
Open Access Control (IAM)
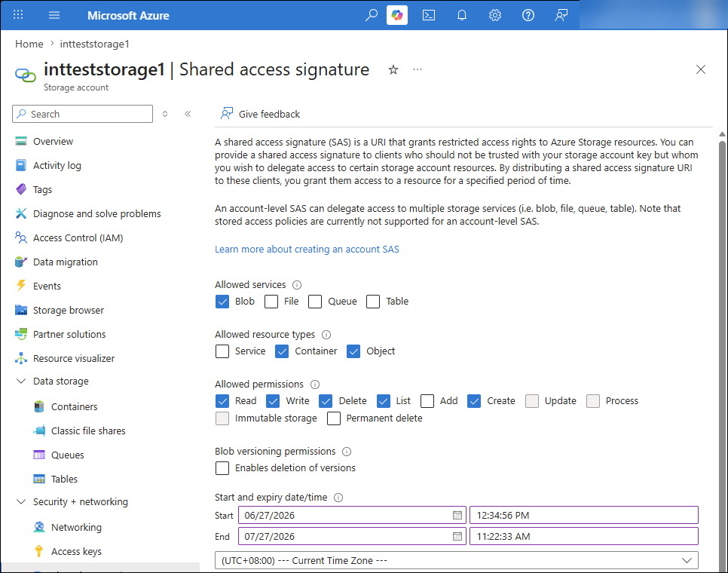coord(78,237)
